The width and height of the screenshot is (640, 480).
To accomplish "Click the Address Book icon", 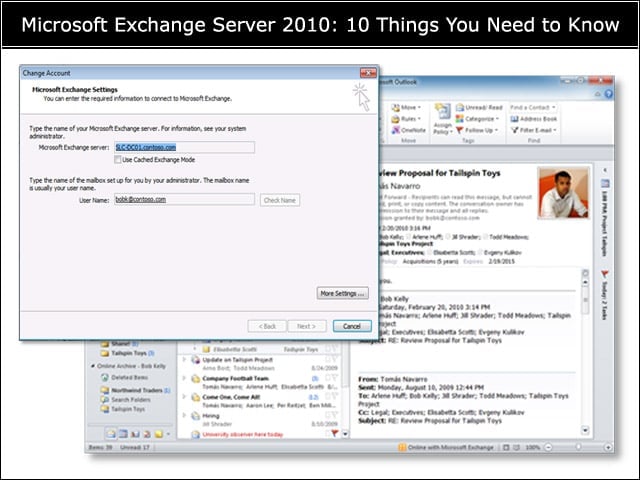I will [x=514, y=119].
